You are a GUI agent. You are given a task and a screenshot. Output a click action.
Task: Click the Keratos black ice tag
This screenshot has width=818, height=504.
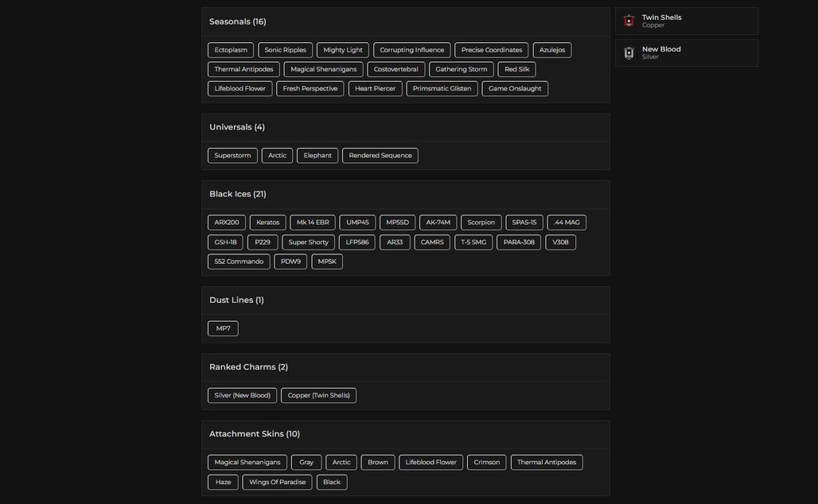(267, 223)
